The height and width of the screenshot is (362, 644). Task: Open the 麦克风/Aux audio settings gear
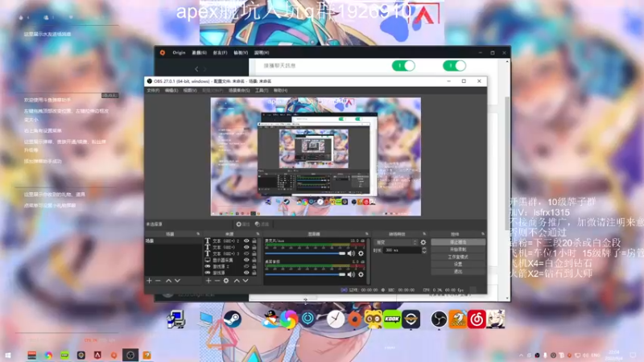(361, 253)
